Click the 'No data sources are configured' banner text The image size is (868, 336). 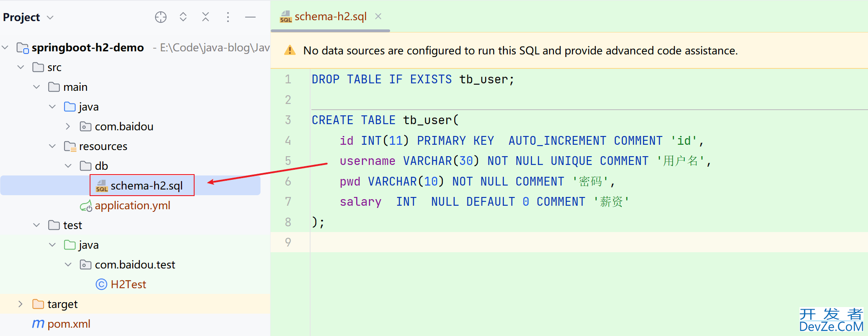click(521, 50)
